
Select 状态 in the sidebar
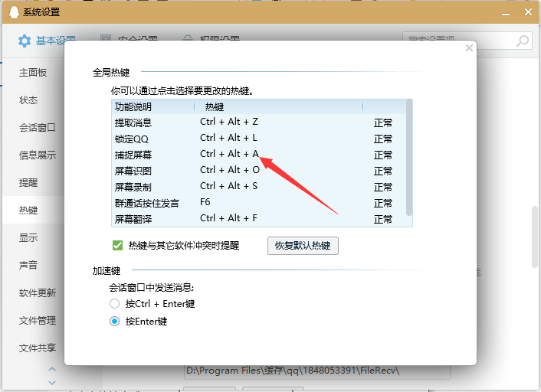pyautogui.click(x=28, y=100)
